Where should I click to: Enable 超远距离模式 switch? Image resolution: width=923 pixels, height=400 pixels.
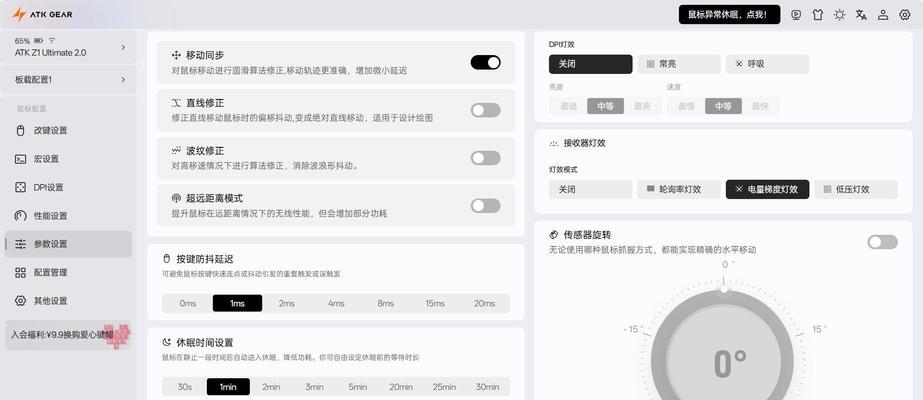[486, 205]
